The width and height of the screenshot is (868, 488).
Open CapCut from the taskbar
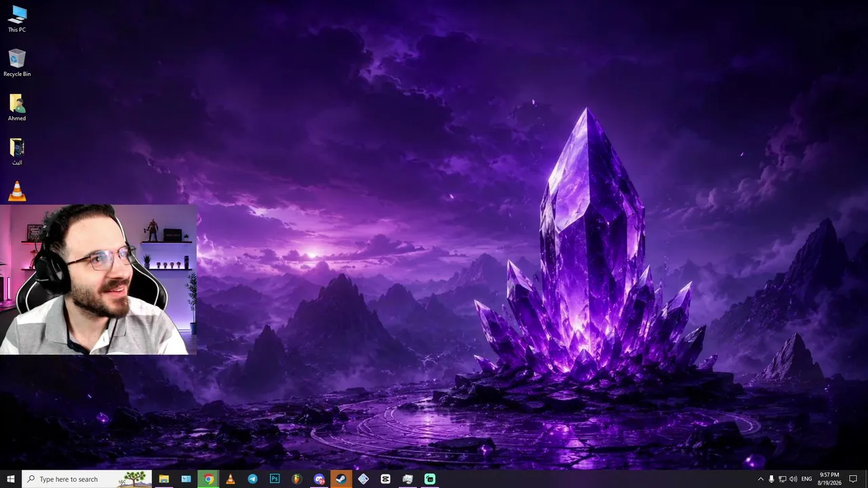click(x=385, y=479)
